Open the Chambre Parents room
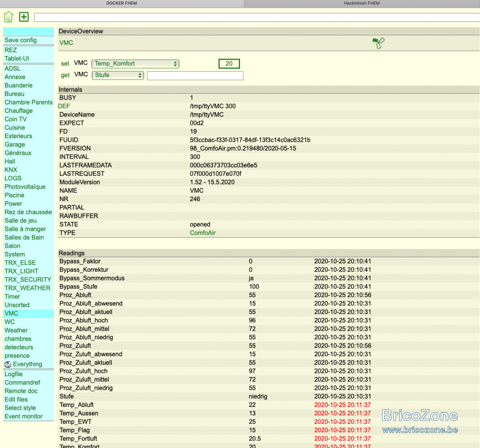 pos(29,102)
